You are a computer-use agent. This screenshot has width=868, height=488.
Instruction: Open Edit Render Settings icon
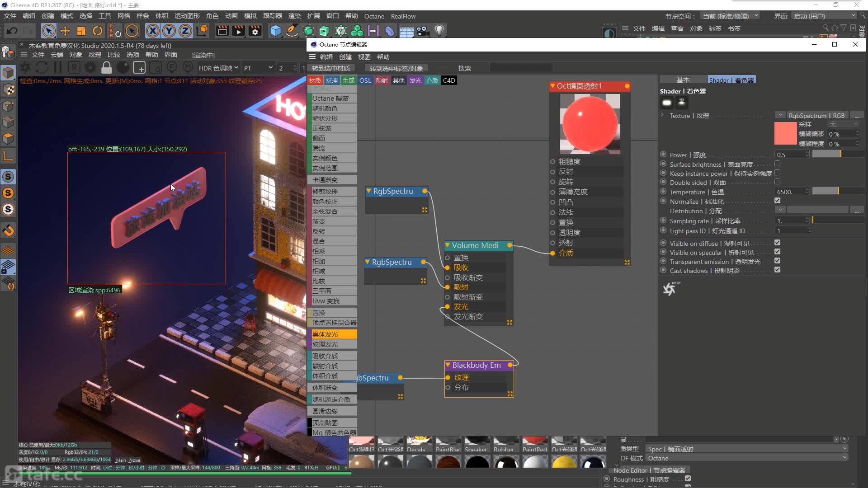[255, 31]
